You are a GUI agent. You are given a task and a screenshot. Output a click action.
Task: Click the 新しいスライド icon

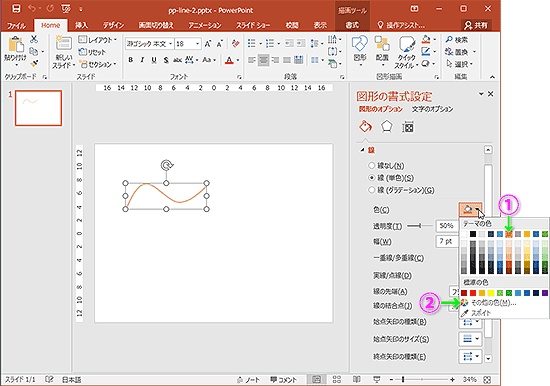click(x=63, y=43)
